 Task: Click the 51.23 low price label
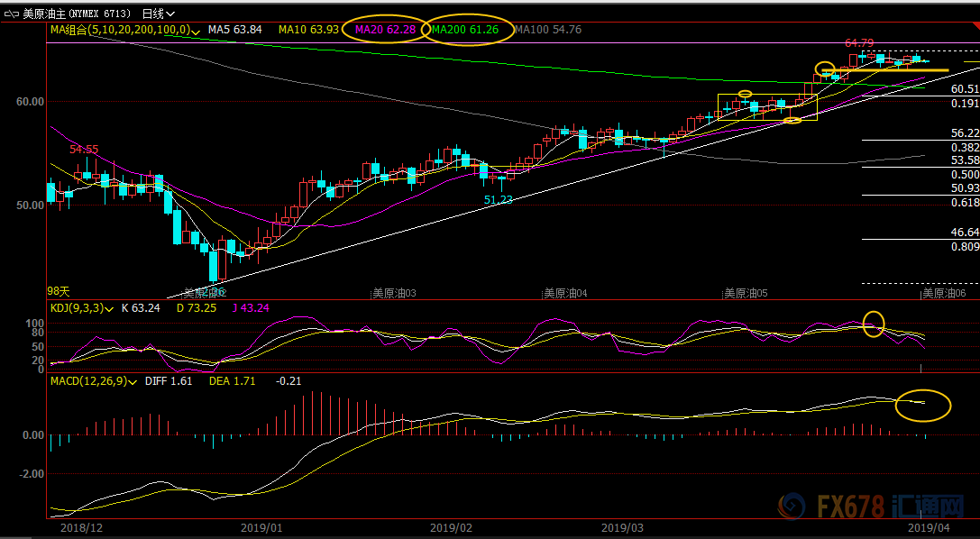tap(499, 200)
